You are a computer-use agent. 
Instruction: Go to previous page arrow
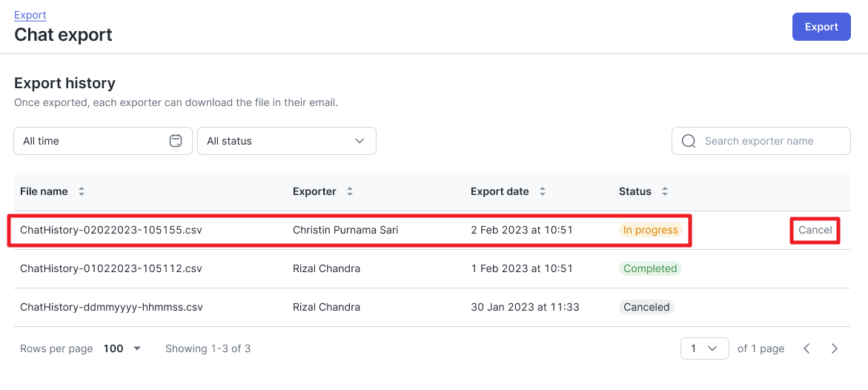pos(806,348)
